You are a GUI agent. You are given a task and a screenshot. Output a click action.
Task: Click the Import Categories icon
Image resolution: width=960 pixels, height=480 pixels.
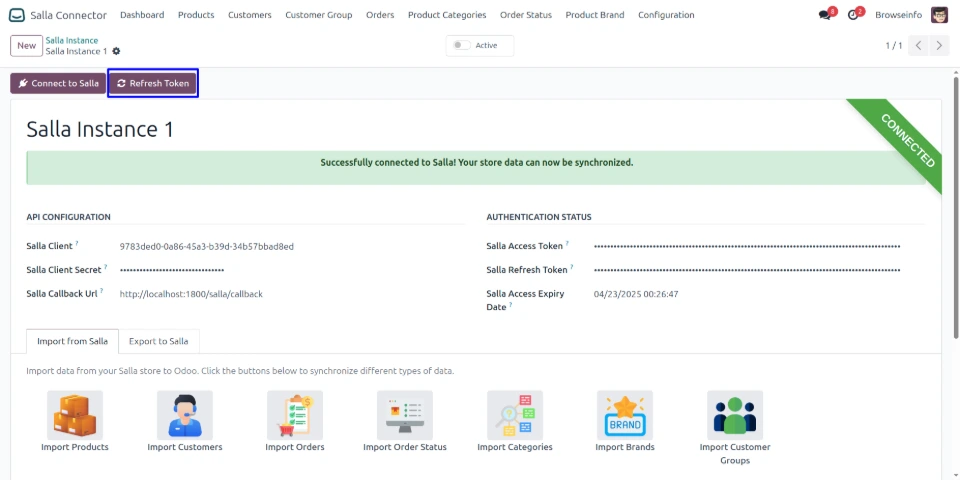click(x=515, y=415)
